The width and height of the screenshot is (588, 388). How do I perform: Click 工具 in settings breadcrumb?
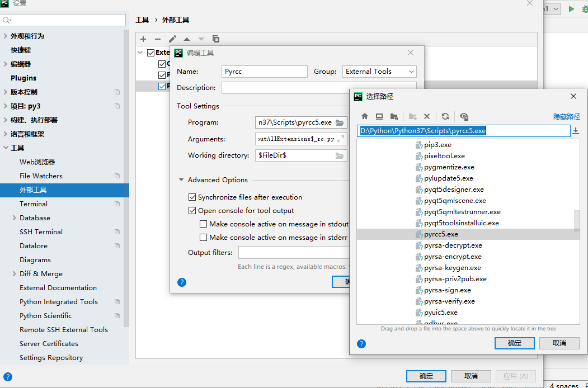click(x=142, y=20)
